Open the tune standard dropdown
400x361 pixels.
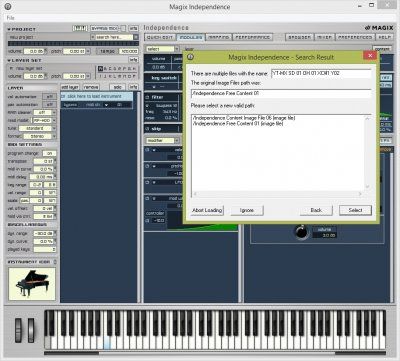pos(37,128)
